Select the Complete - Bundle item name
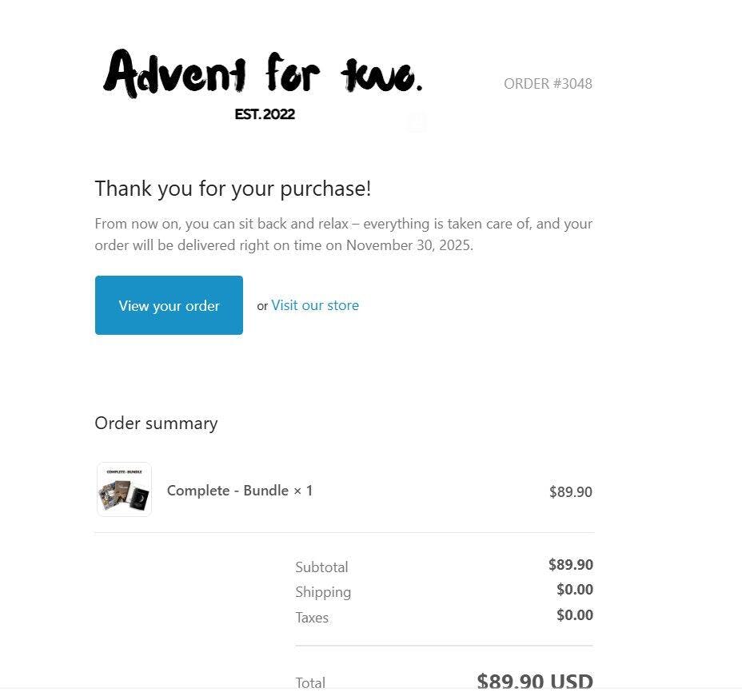Image resolution: width=742 pixels, height=700 pixels. click(x=239, y=491)
